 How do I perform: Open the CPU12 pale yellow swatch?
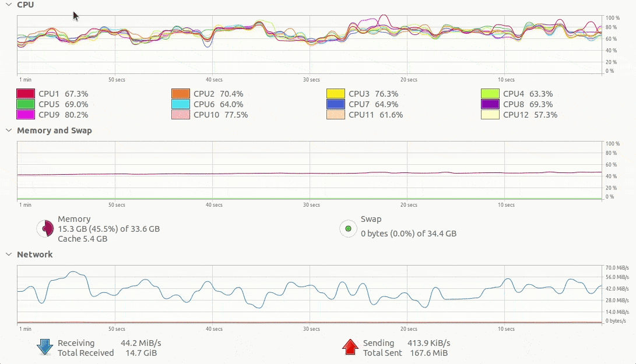click(490, 115)
